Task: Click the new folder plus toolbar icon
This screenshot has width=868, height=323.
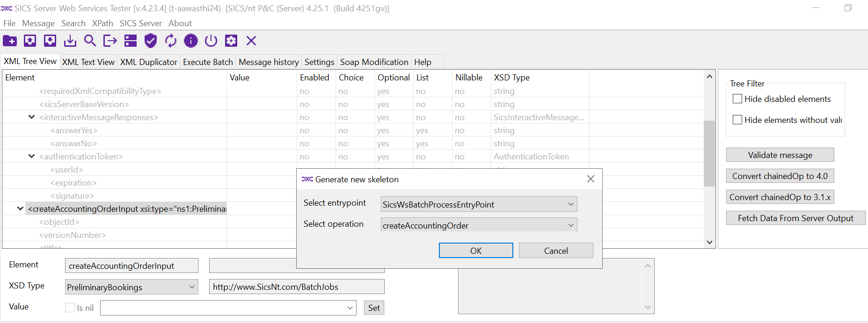Action: click(10, 41)
